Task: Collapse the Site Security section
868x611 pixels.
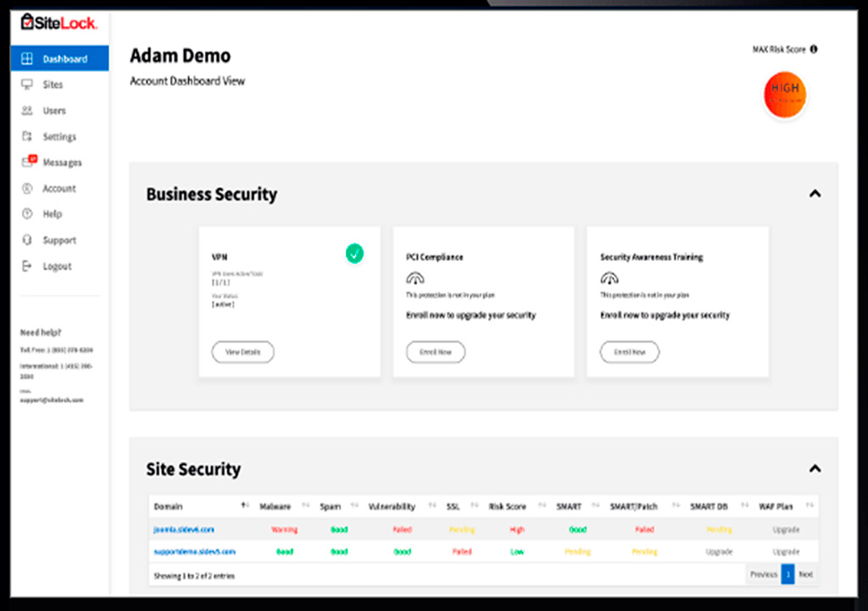Action: tap(815, 469)
